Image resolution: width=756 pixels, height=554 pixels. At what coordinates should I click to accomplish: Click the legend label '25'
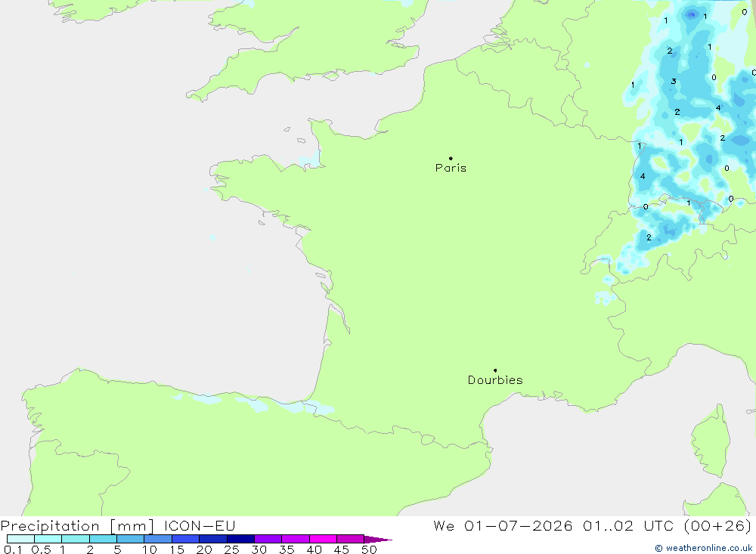(231, 549)
